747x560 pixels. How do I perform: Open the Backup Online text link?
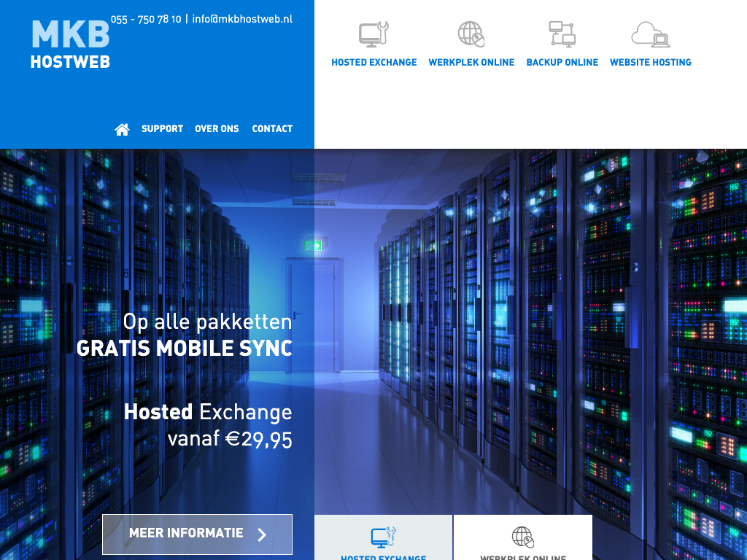[x=562, y=63]
